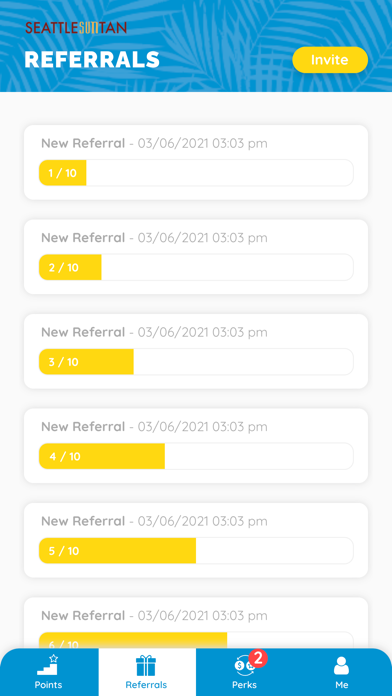Click the 3 / 10 progress bar
This screenshot has width=392, height=696.
pyautogui.click(x=196, y=362)
